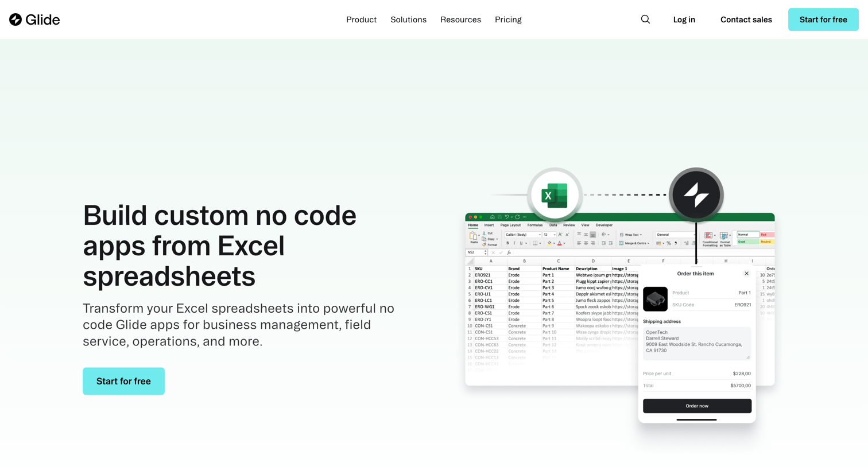Click the Glide lightning bolt circle

(x=696, y=195)
